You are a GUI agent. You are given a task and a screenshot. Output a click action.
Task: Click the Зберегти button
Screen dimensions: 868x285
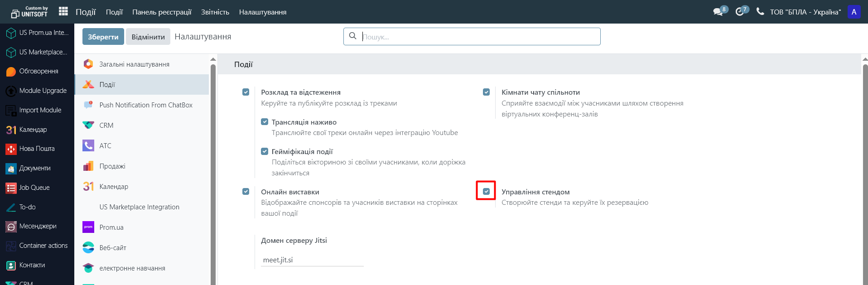pyautogui.click(x=103, y=37)
